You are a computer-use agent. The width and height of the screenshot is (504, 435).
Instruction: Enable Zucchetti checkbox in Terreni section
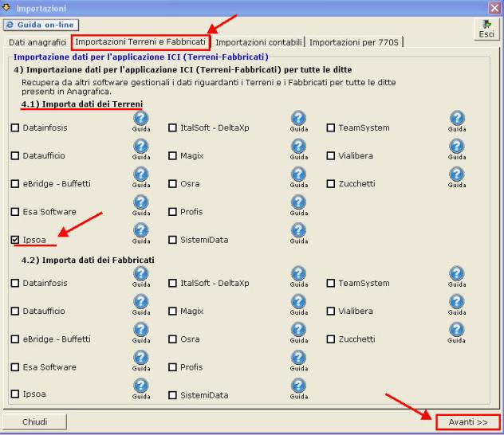pos(331,183)
